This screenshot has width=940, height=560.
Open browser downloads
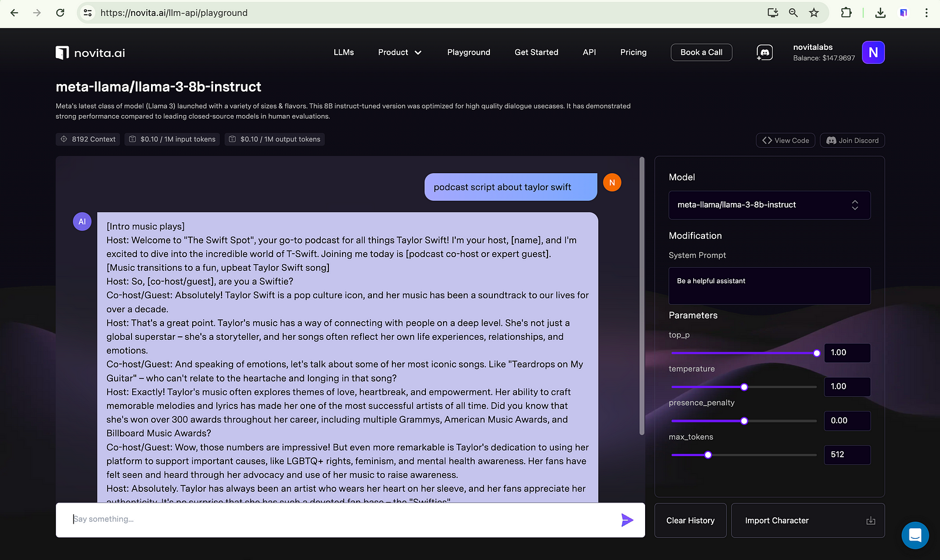coord(880,12)
